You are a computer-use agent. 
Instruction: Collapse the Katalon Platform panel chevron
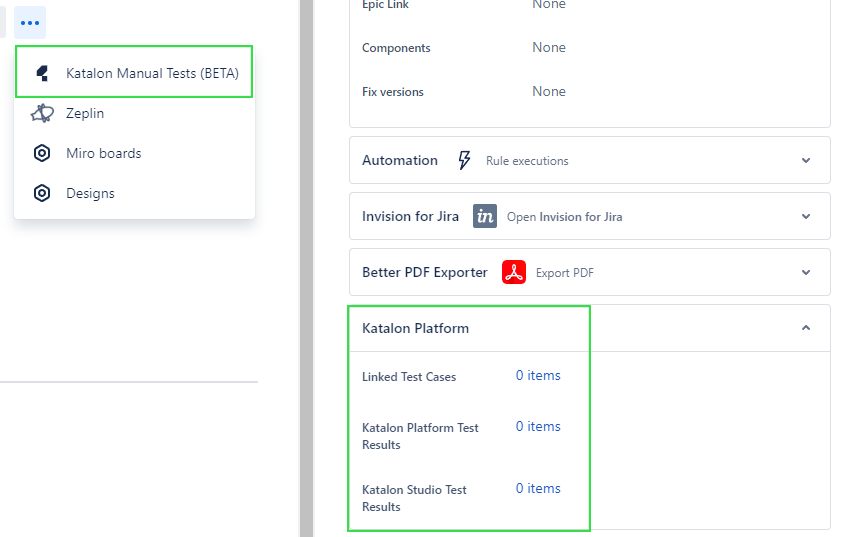[x=806, y=328]
